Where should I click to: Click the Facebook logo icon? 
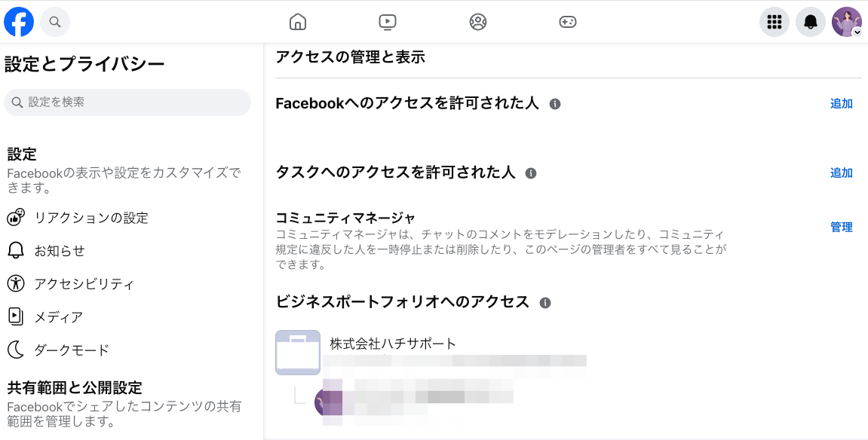pyautogui.click(x=19, y=22)
